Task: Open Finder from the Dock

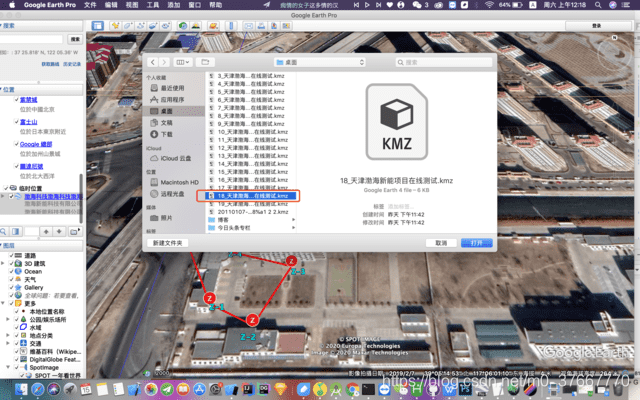Action: coord(21,389)
